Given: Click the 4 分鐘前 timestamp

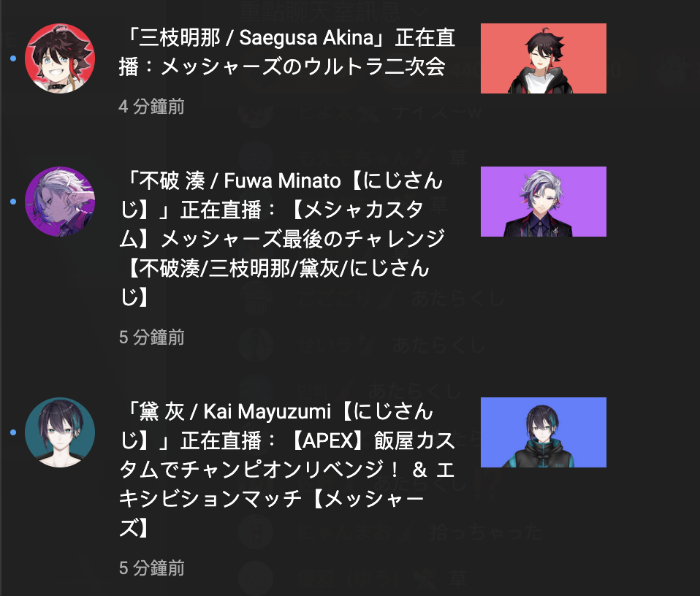Looking at the screenshot, I should [151, 107].
